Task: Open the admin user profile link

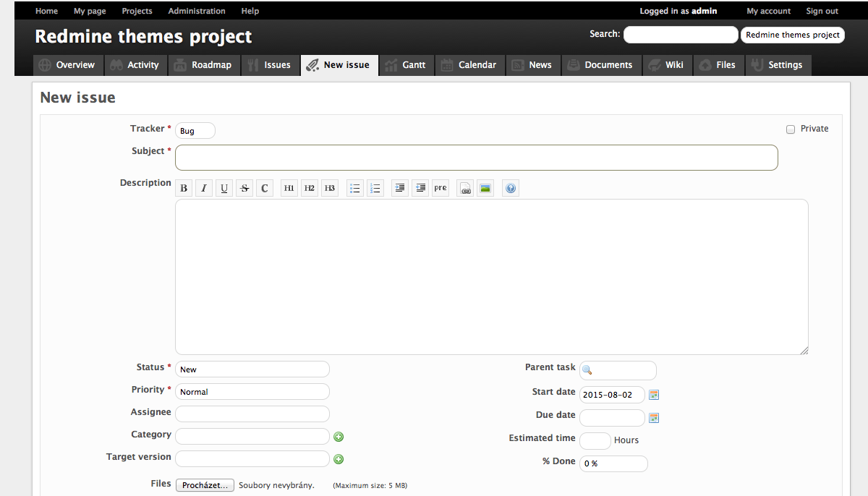Action: (705, 11)
